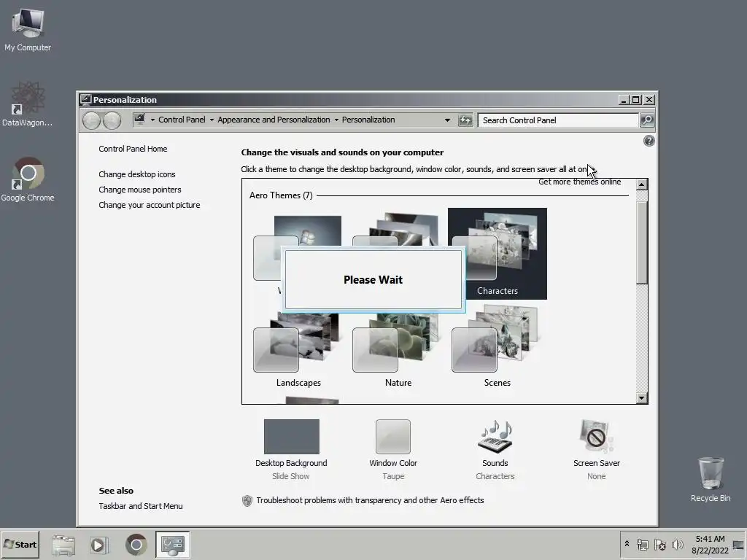Image resolution: width=747 pixels, height=560 pixels.
Task: Open Change desktop icons link
Action: [136, 174]
